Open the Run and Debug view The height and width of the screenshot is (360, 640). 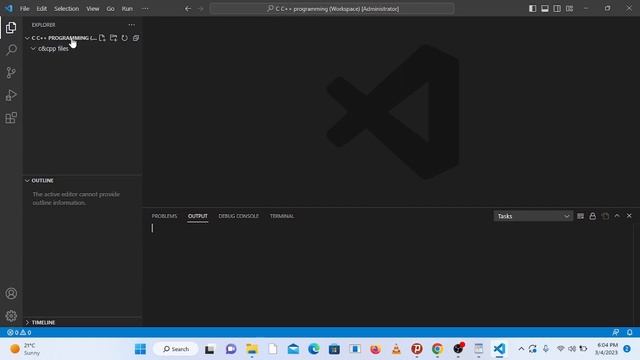coord(11,95)
